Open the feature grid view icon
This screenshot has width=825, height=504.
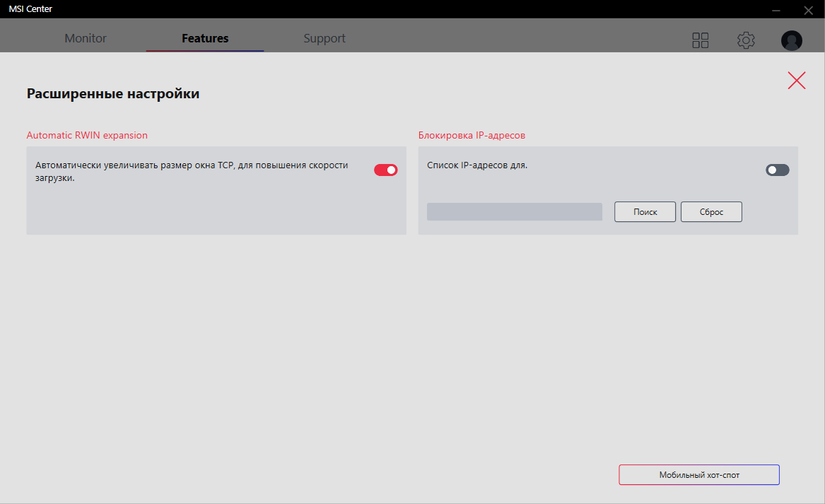[x=700, y=40]
